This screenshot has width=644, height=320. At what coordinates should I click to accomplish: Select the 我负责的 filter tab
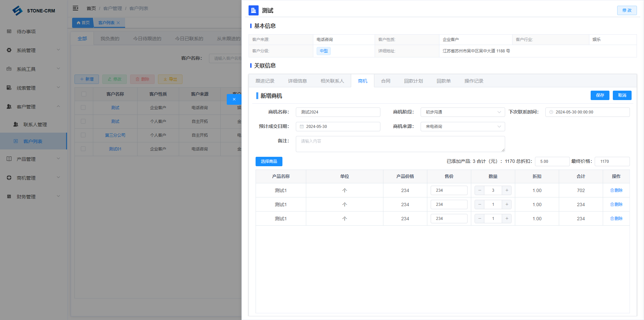(x=110, y=39)
